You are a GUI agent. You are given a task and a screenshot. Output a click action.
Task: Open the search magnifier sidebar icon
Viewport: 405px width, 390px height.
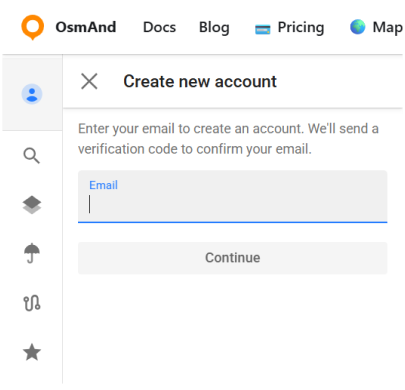pyautogui.click(x=32, y=156)
